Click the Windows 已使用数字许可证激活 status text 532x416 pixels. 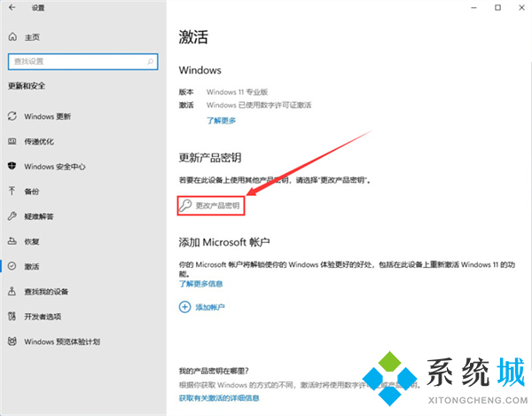pyautogui.click(x=259, y=106)
